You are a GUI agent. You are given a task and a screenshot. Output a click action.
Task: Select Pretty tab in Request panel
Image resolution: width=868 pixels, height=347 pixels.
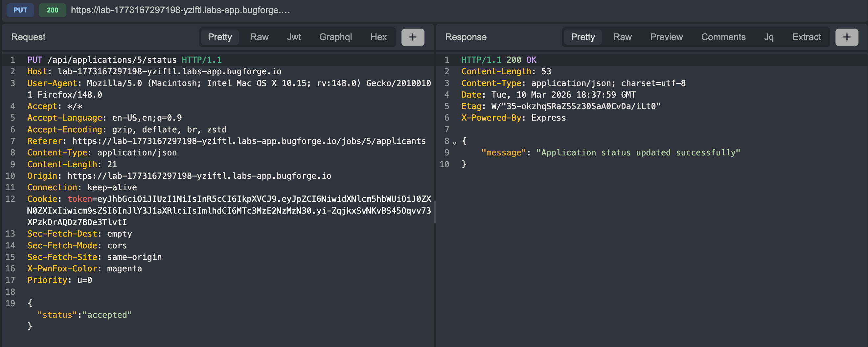coord(220,37)
